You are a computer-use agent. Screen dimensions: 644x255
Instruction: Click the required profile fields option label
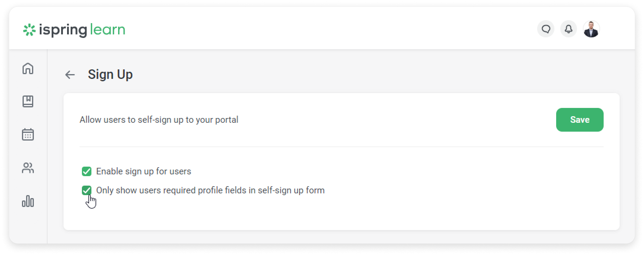tap(210, 190)
